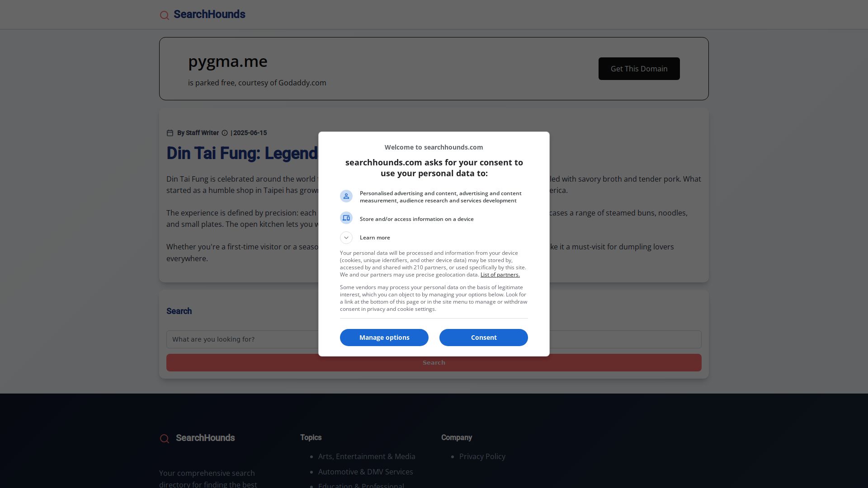Click the calendar icon beside Staff Writer
Image resolution: width=868 pixels, height=488 pixels.
(170, 133)
